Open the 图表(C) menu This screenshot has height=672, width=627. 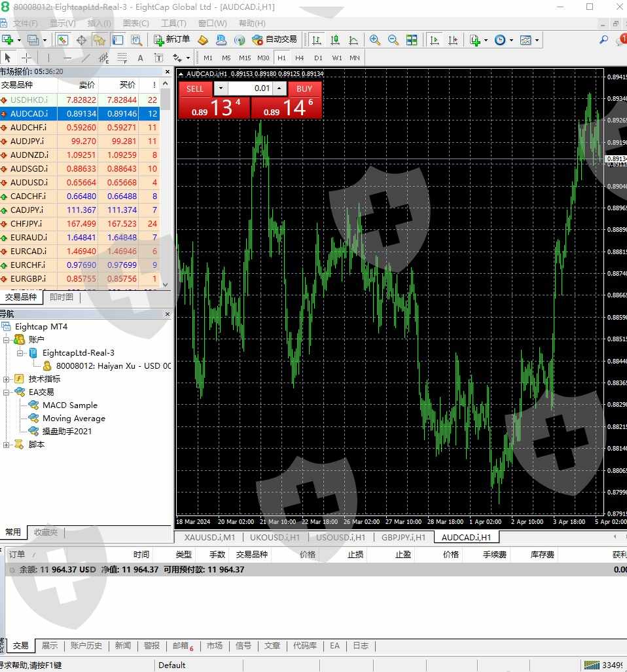coord(135,23)
